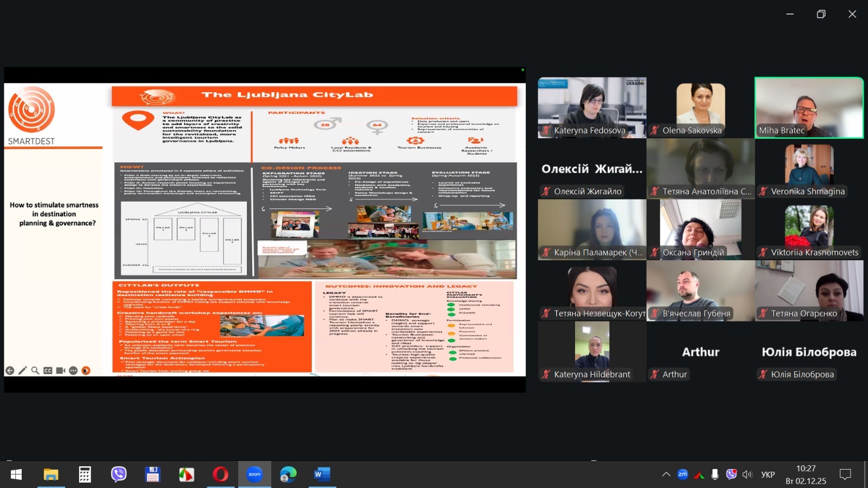The width and height of the screenshot is (868, 488).
Task: Click the muted mic icon beside Kateryna Fedosova
Action: (546, 131)
